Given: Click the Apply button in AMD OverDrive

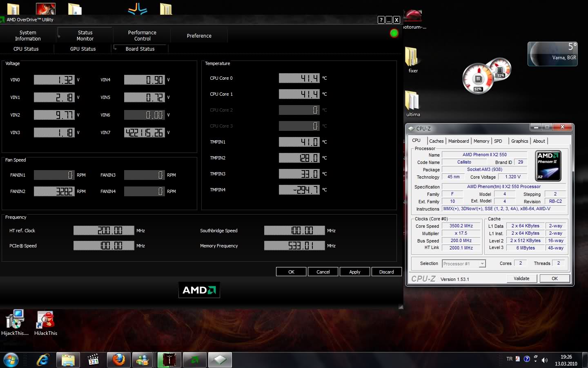Looking at the screenshot, I should [x=355, y=272].
